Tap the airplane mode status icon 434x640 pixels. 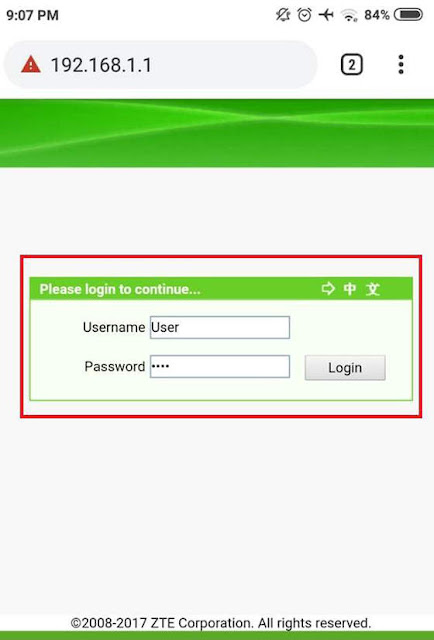(x=326, y=15)
